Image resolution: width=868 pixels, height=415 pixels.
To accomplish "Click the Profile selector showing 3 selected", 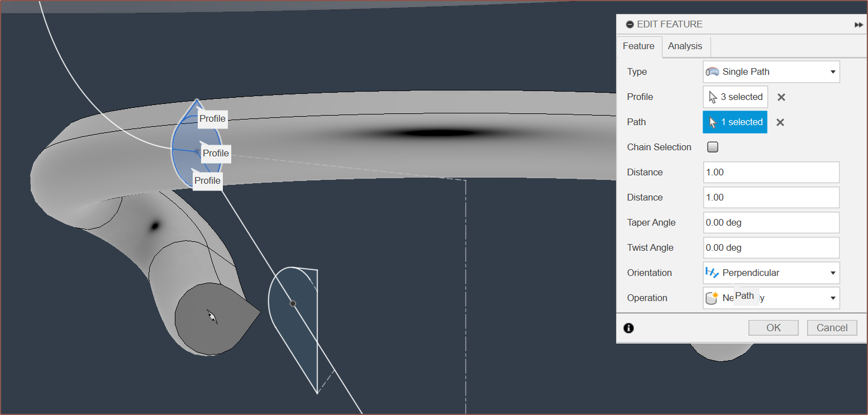I will pos(735,97).
